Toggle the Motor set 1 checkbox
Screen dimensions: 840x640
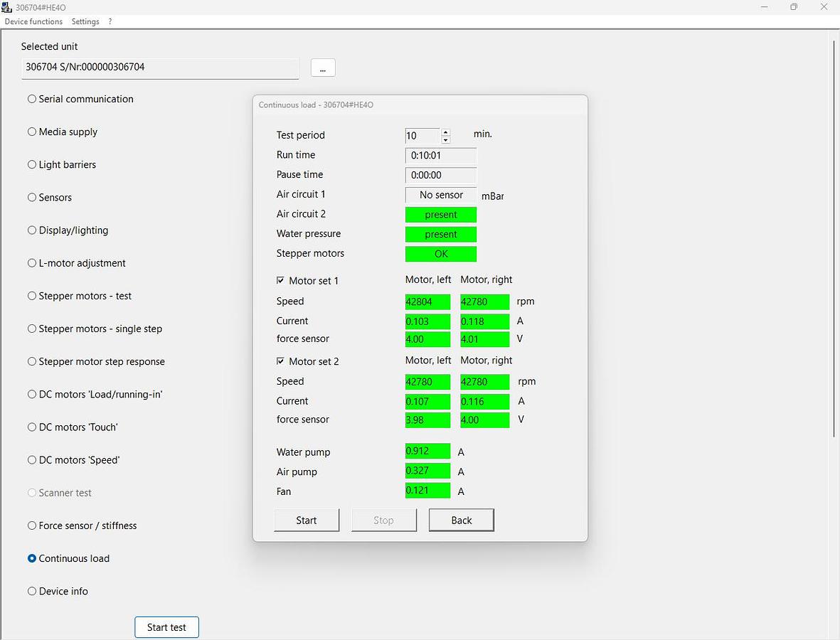coord(280,280)
